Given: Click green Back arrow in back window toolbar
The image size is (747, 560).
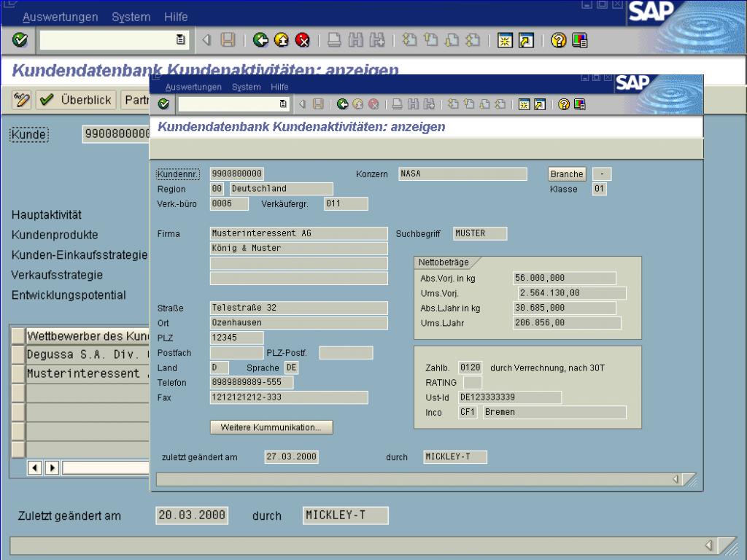Looking at the screenshot, I should click(x=260, y=40).
